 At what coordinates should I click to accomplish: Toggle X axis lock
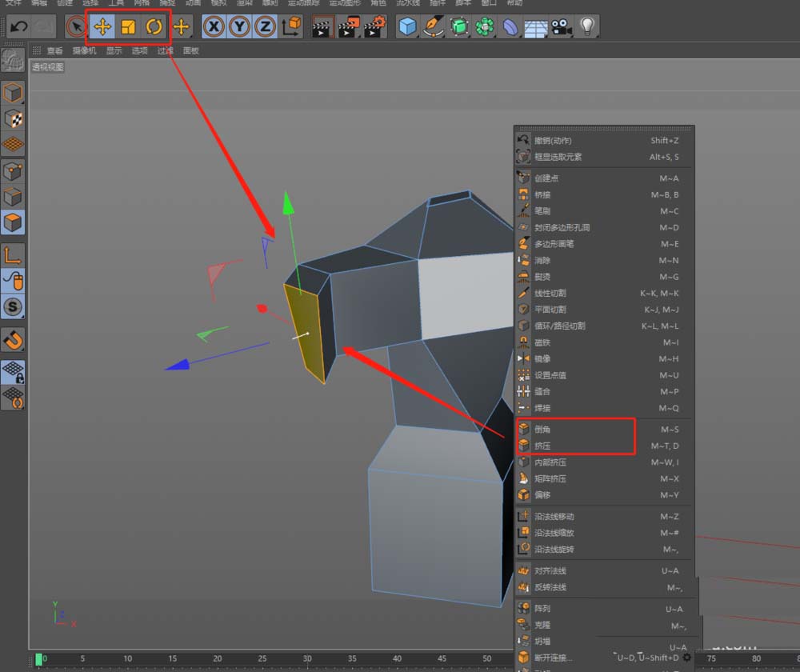point(214,27)
